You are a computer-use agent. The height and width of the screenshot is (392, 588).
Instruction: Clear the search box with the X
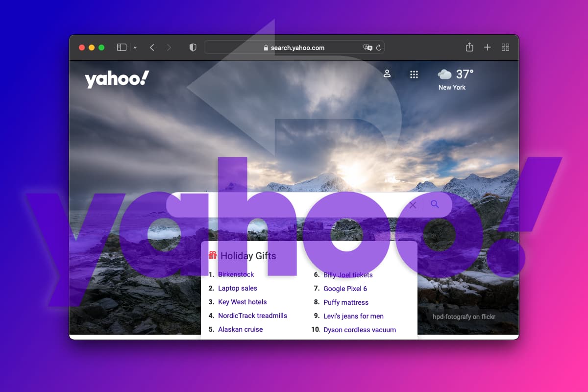pyautogui.click(x=413, y=205)
